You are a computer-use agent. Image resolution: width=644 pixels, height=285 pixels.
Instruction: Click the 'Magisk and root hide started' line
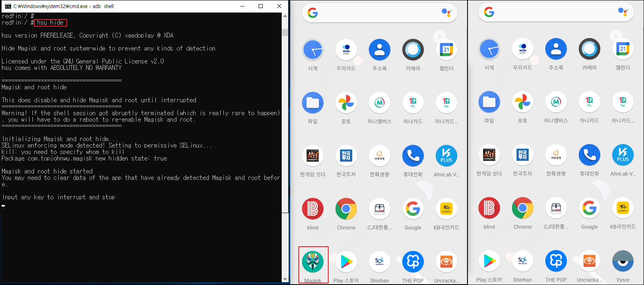(x=47, y=171)
